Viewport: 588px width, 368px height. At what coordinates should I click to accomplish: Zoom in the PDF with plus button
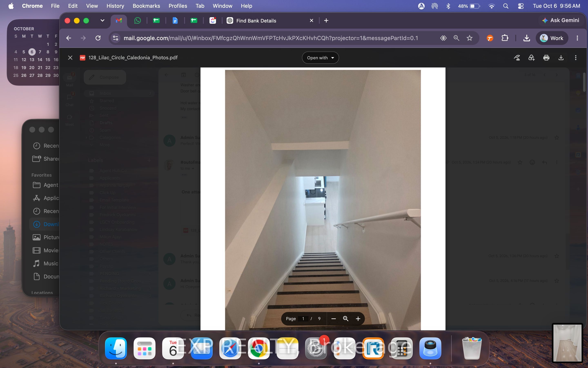[358, 319]
